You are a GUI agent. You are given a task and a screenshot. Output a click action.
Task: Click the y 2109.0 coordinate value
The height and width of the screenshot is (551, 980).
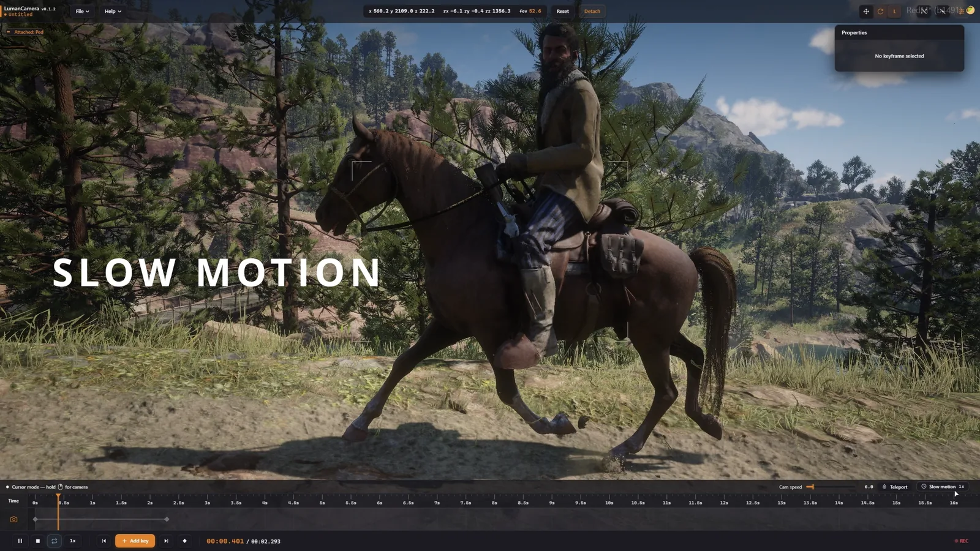click(x=404, y=11)
